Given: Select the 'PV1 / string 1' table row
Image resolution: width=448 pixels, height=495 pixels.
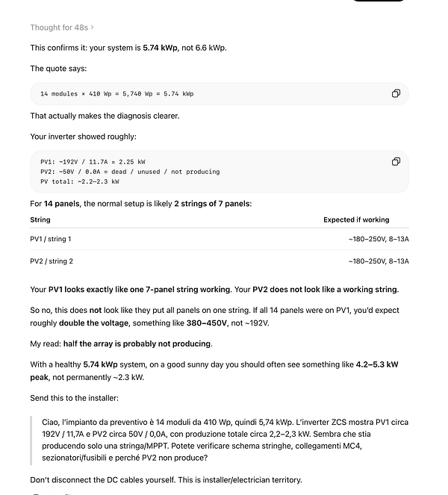Looking at the screenshot, I should [220, 239].
